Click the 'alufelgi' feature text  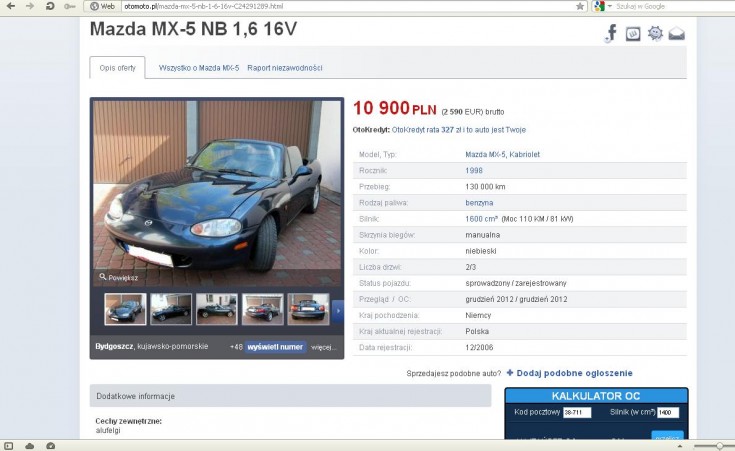click(x=108, y=430)
